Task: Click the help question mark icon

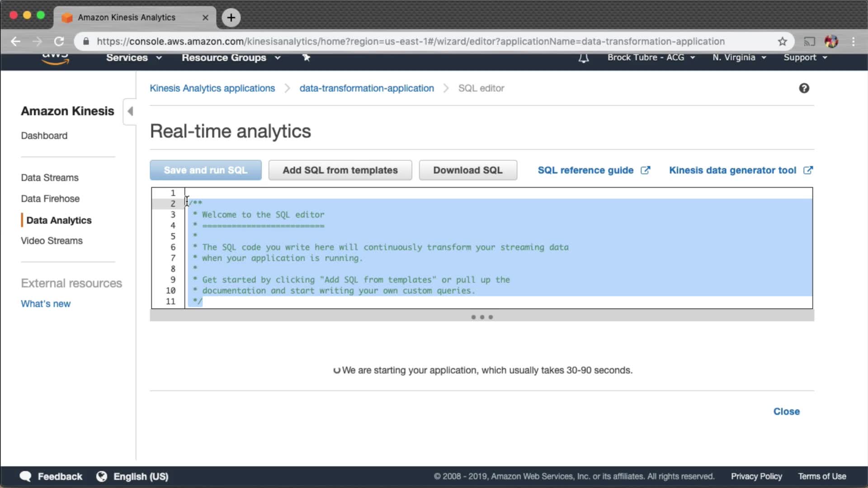Action: tap(804, 88)
